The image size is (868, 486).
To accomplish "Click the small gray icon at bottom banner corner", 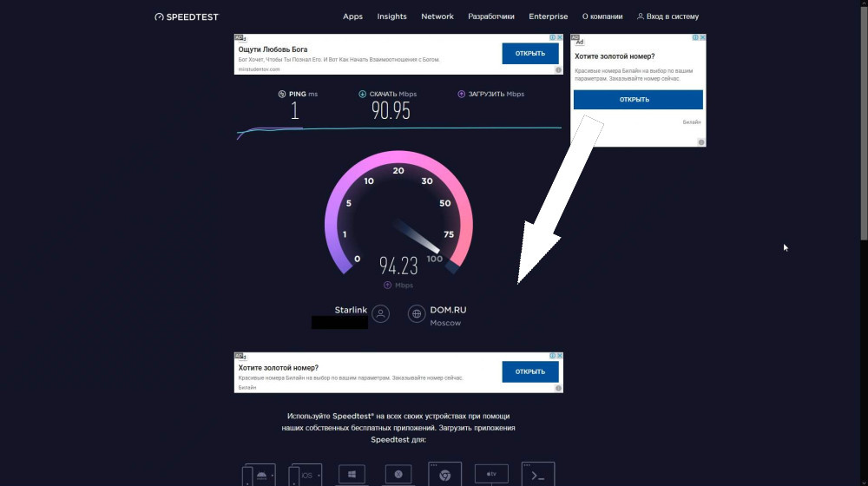I will tap(558, 389).
